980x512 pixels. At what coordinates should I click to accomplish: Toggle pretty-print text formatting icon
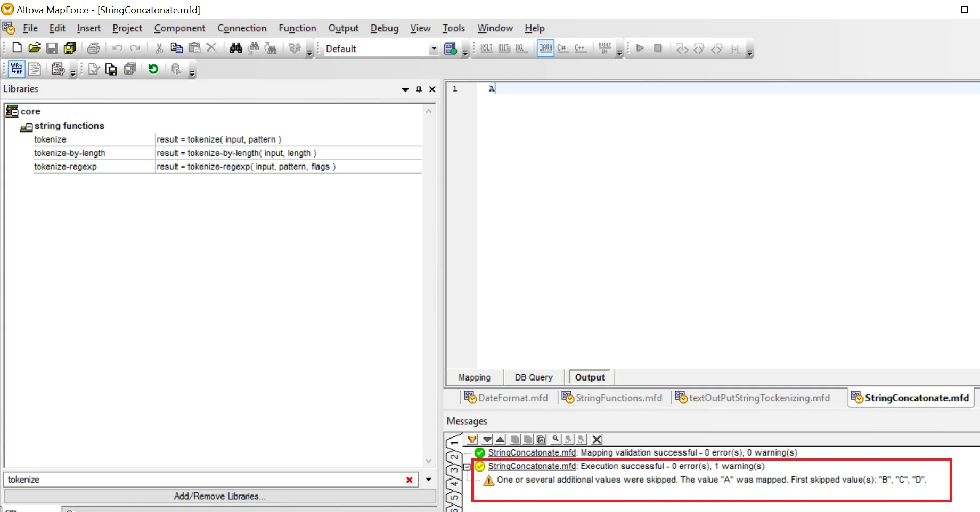pos(35,69)
